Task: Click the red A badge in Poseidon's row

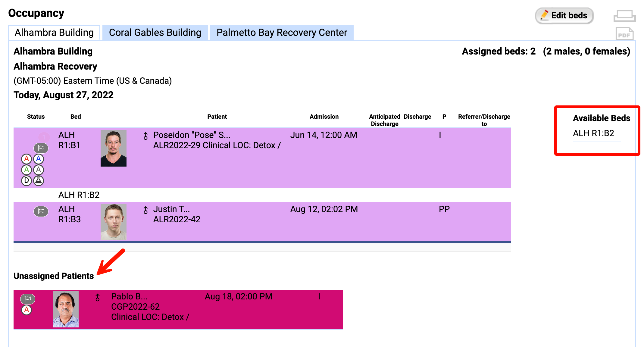Action: click(27, 159)
